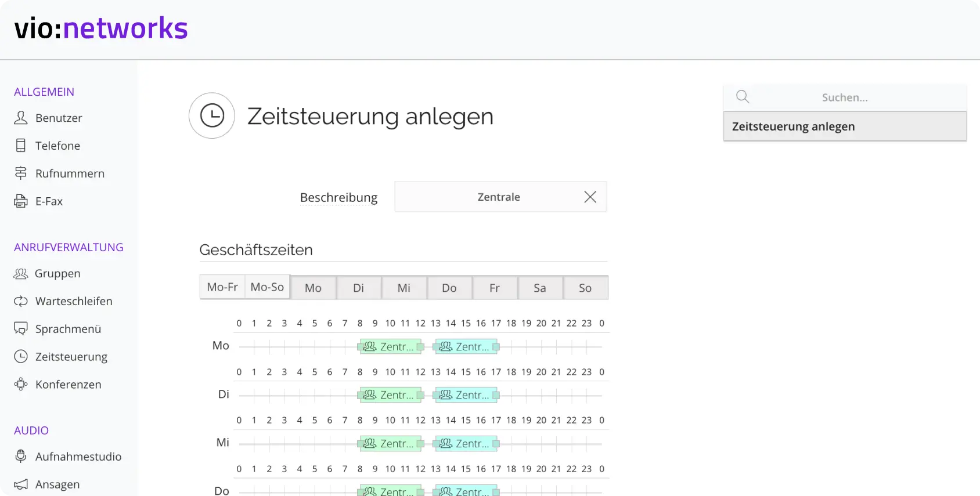Open E-Fax via its printer icon
This screenshot has height=496, width=980.
click(x=21, y=201)
